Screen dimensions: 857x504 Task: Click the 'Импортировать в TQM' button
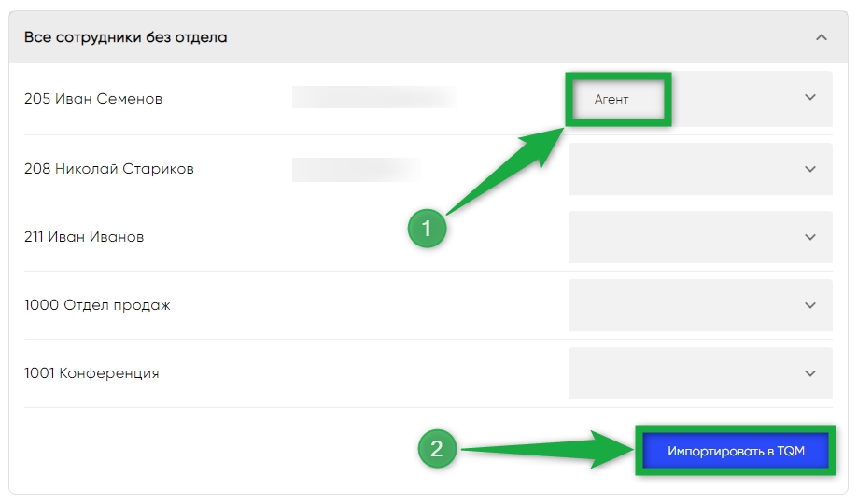click(x=735, y=451)
